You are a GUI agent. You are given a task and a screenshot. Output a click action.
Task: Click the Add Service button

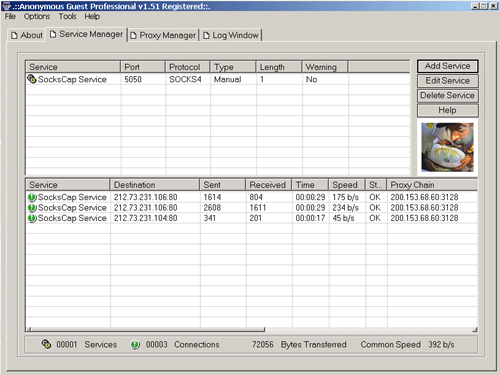(447, 66)
